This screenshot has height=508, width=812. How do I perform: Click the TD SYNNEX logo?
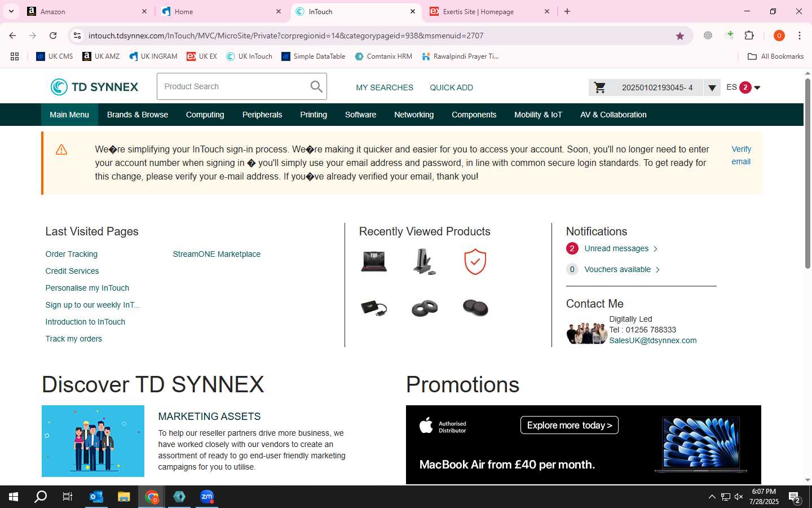(94, 87)
